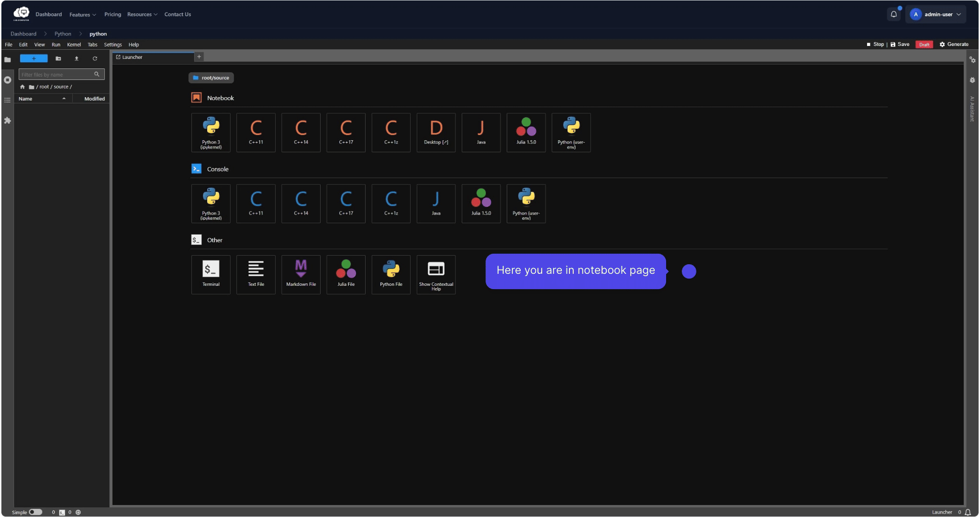
Task: Open the Run menu
Action: tap(56, 45)
